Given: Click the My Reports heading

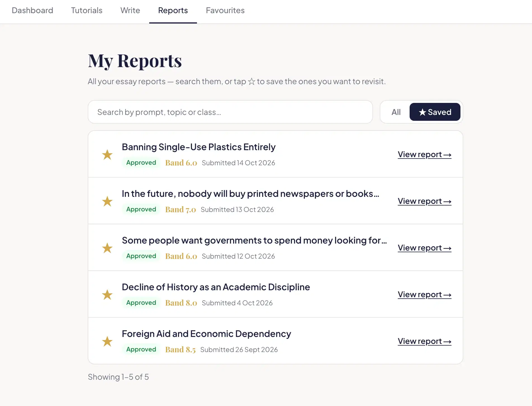Looking at the screenshot, I should coord(135,61).
